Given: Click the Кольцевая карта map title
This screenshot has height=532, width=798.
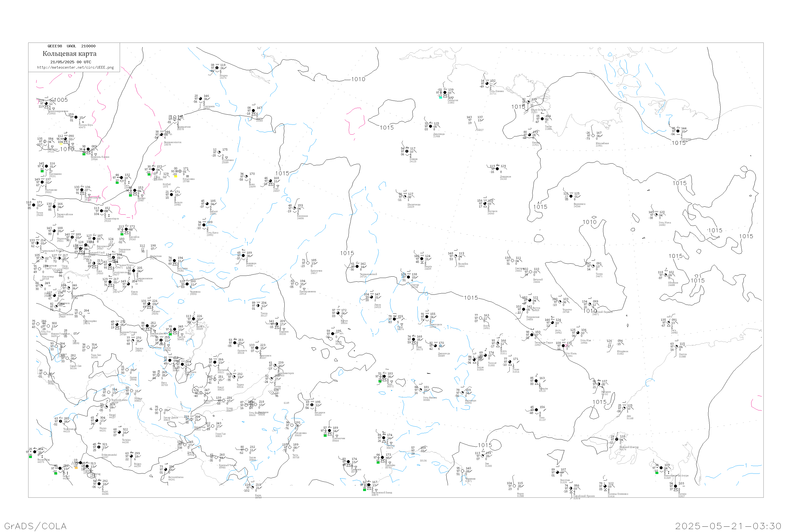Looking at the screenshot, I should pyautogui.click(x=69, y=54).
